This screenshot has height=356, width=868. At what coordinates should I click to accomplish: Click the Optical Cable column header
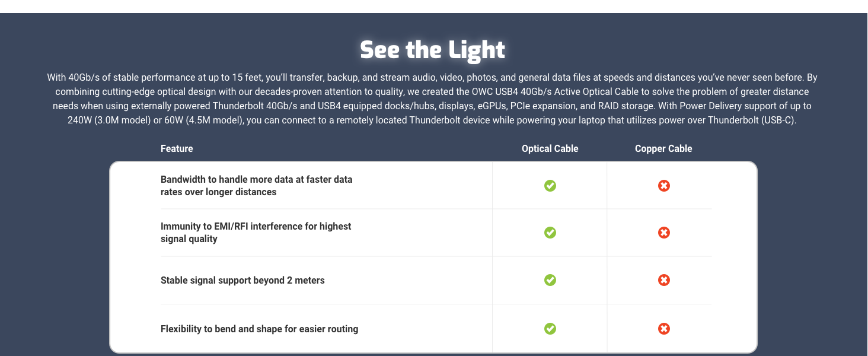[x=550, y=149]
